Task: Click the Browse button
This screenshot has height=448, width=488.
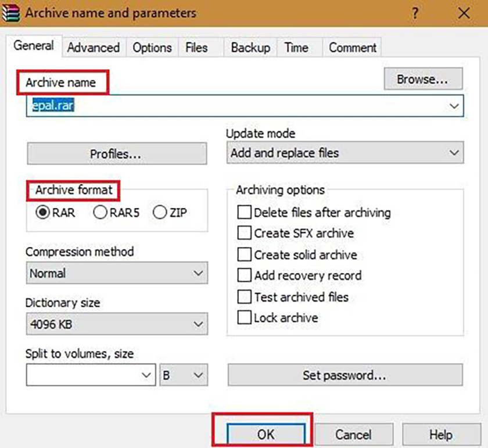Action: (x=423, y=78)
